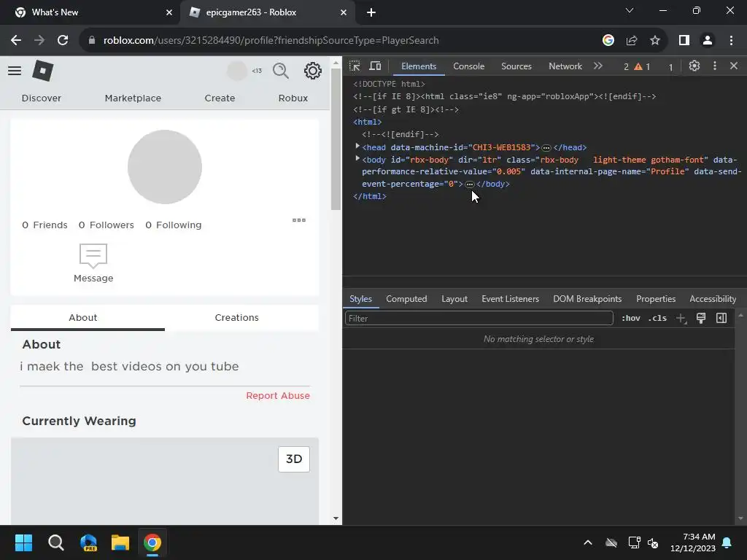Open the Chrome profile avatar menu

(x=708, y=41)
